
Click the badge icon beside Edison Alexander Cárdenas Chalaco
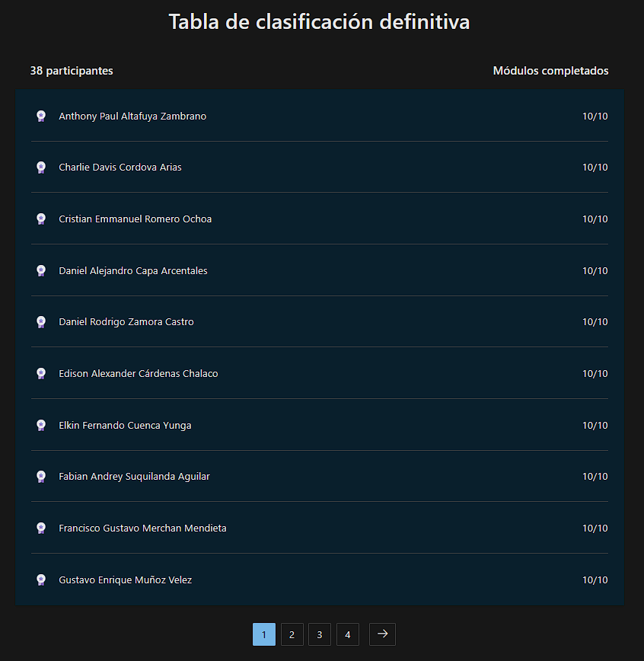point(41,373)
